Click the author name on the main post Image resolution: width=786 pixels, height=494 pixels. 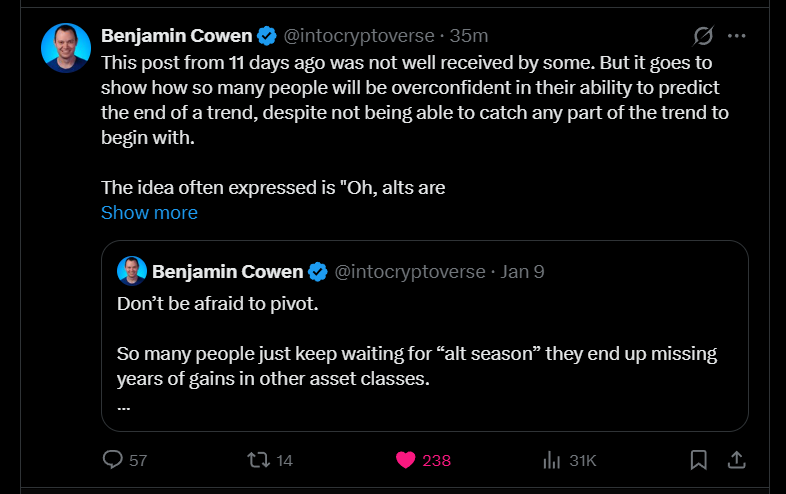pos(176,36)
